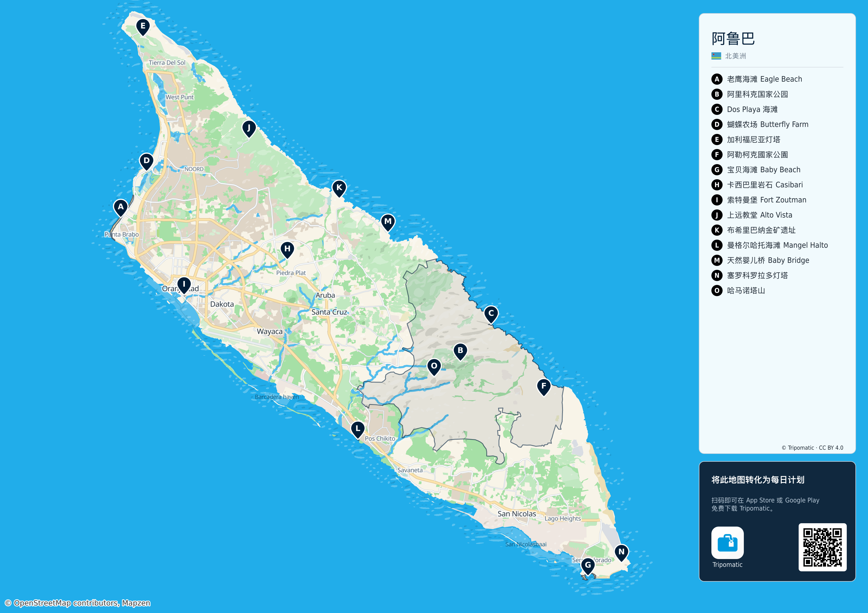The height and width of the screenshot is (613, 868).
Task: Select legend entry 卡西巴里岩石 Casibari
Action: [757, 185]
